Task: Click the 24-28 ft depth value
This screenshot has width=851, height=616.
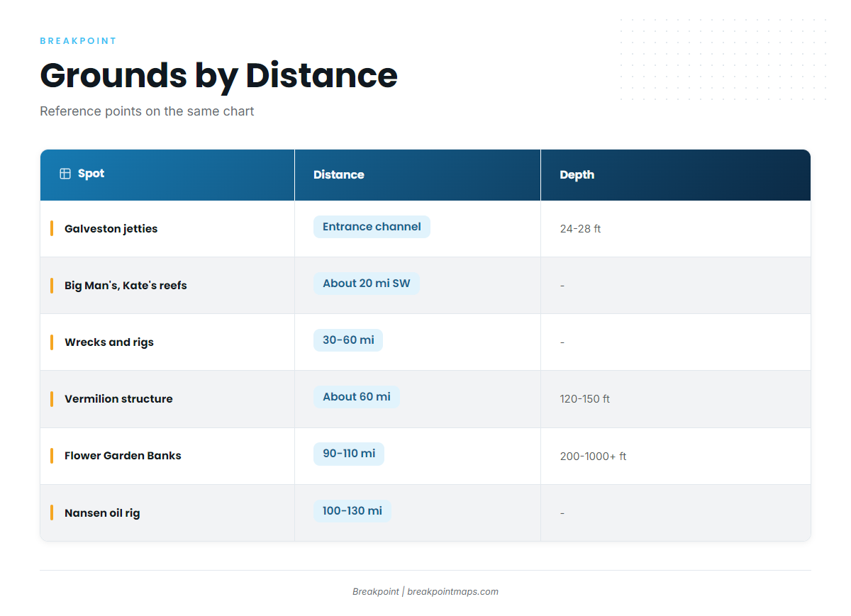Action: pyautogui.click(x=580, y=229)
